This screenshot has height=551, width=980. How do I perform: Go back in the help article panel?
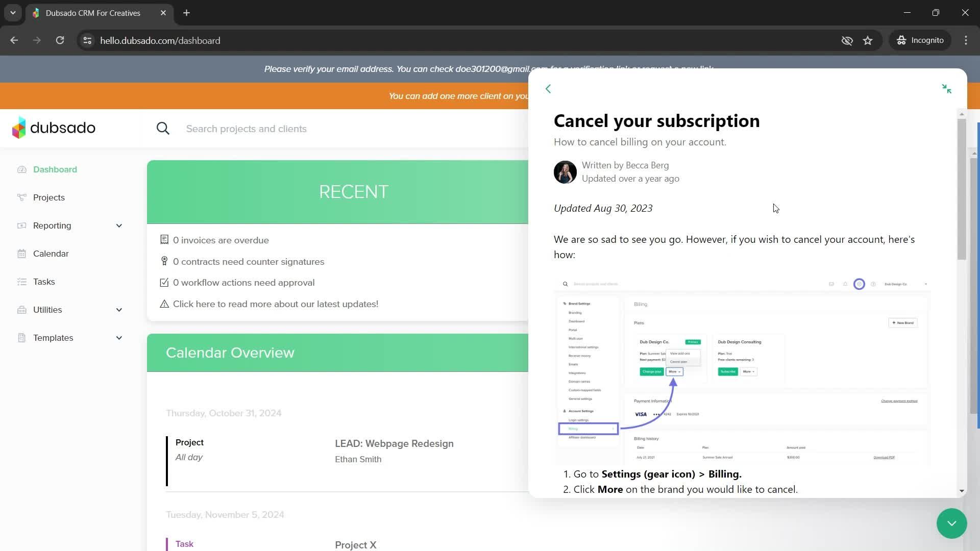click(548, 89)
